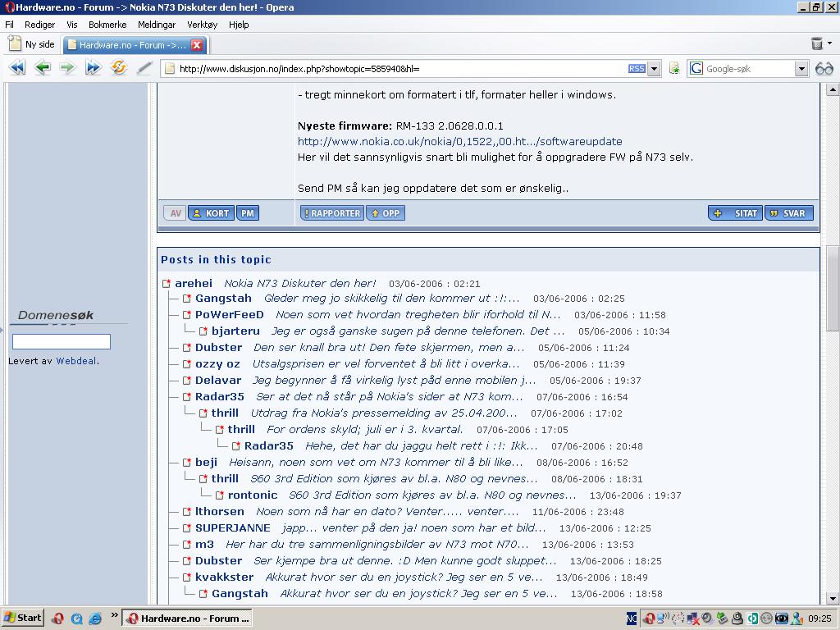The height and width of the screenshot is (630, 840).
Task: Click the Fast Forward navigation icon
Action: coord(94,68)
